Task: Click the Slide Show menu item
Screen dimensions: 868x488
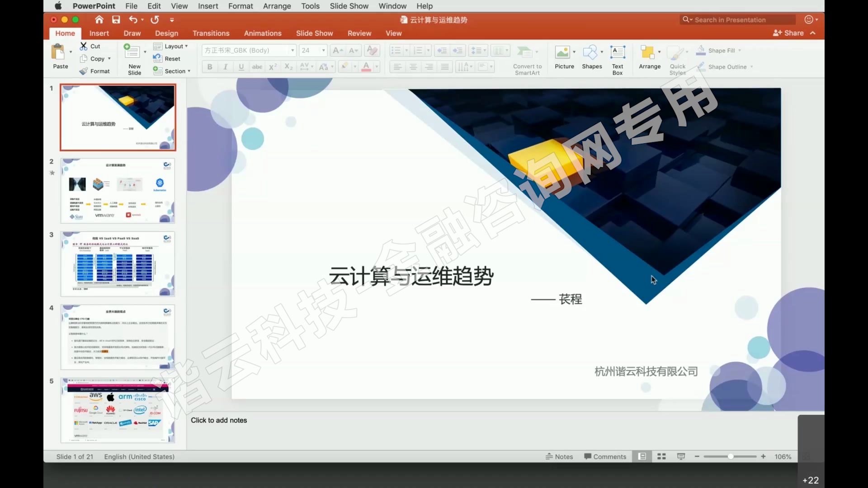Action: tap(349, 6)
